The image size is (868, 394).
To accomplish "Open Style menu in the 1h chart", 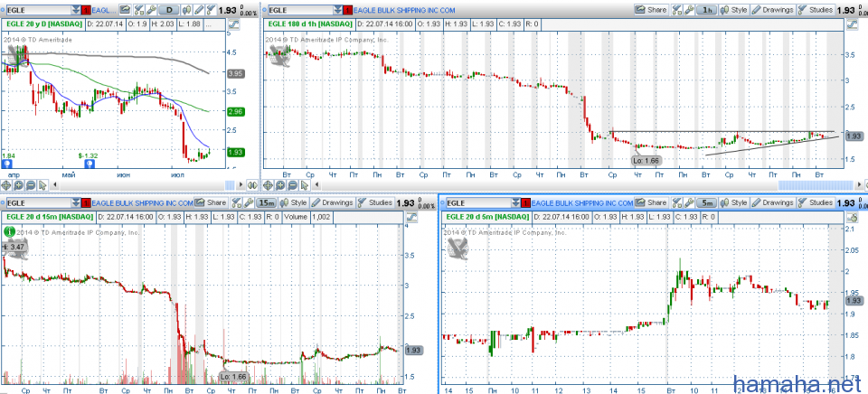I will tap(733, 10).
